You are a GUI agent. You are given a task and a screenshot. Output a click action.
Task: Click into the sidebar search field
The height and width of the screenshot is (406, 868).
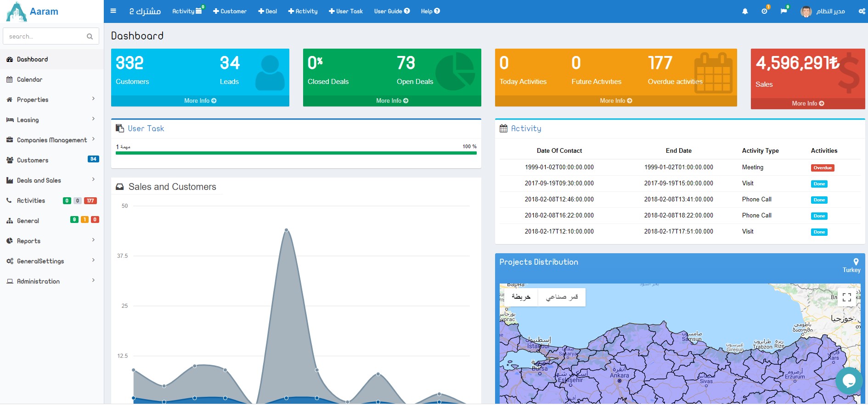pyautogui.click(x=45, y=37)
